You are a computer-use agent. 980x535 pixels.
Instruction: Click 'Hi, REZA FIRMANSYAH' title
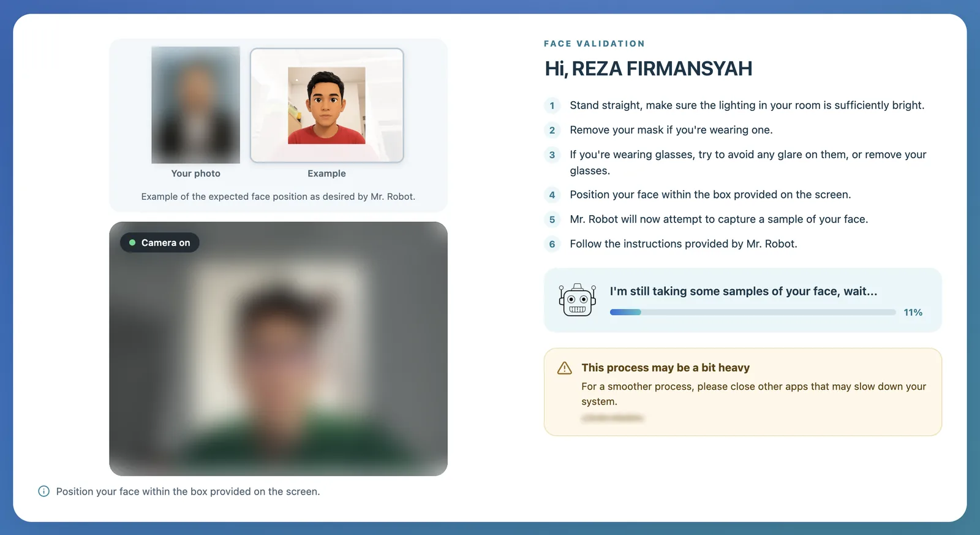(x=648, y=69)
